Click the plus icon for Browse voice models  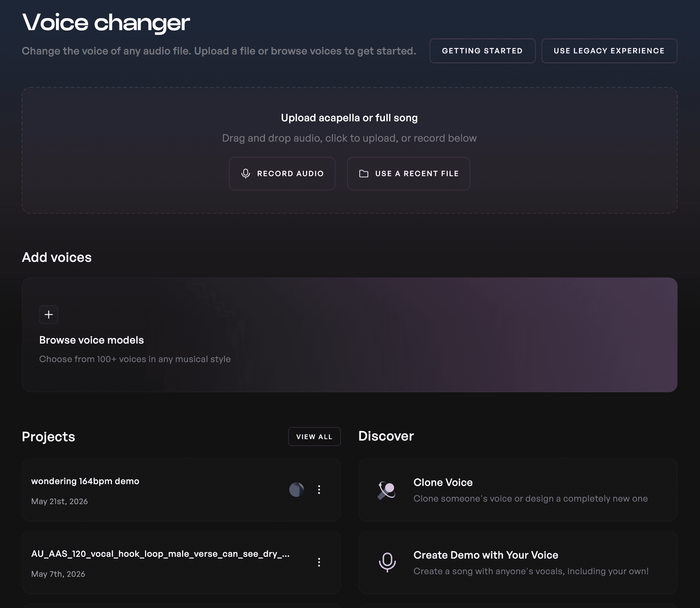(49, 315)
